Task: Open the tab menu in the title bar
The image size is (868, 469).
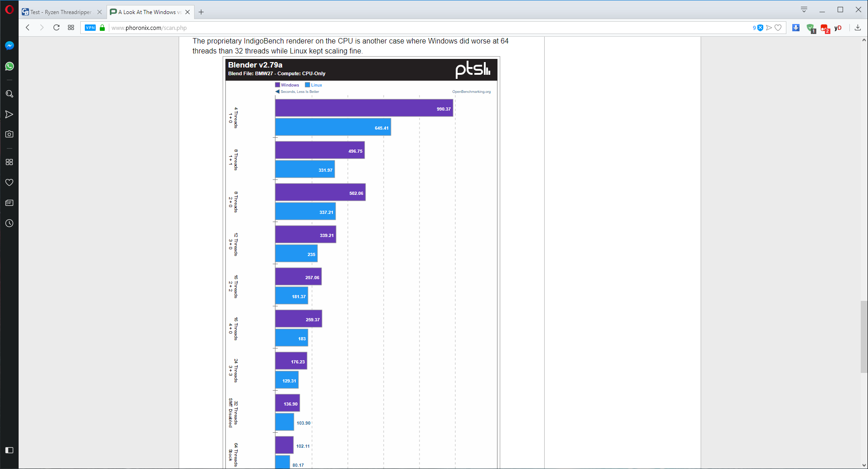Action: (804, 10)
